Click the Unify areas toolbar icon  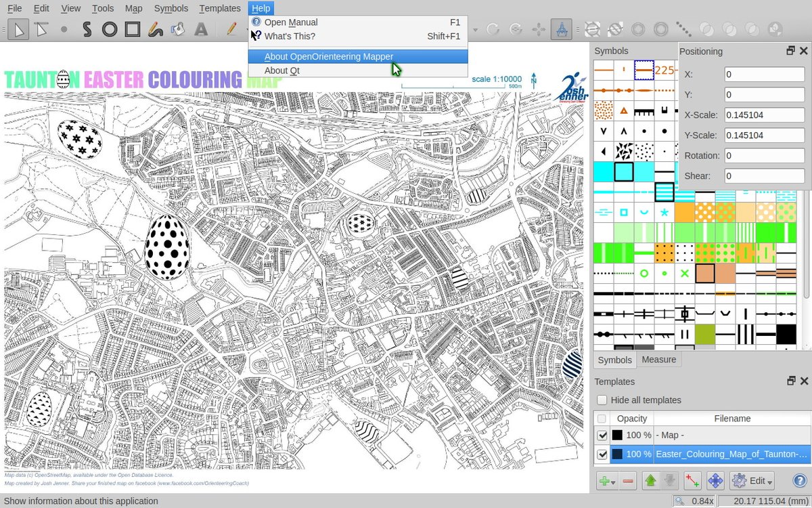pyautogui.click(x=706, y=29)
